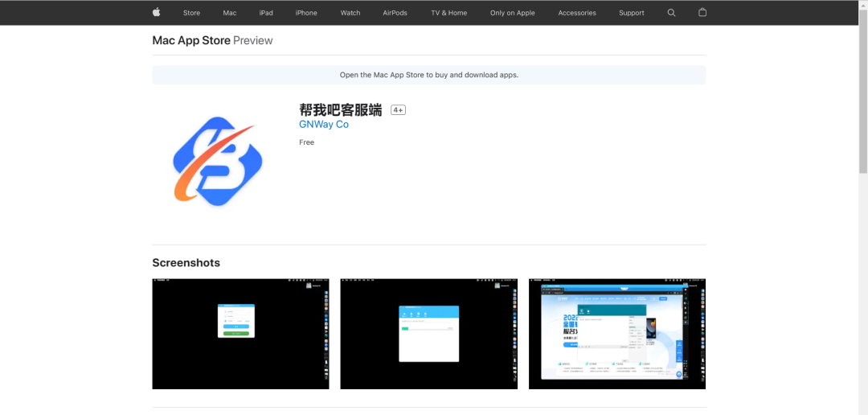Click the Mac App Store heading link
The height and width of the screenshot is (415, 868).
point(191,40)
